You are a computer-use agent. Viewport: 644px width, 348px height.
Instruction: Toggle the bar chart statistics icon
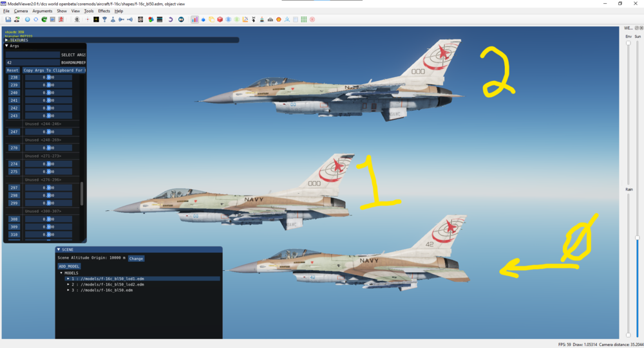coord(194,19)
